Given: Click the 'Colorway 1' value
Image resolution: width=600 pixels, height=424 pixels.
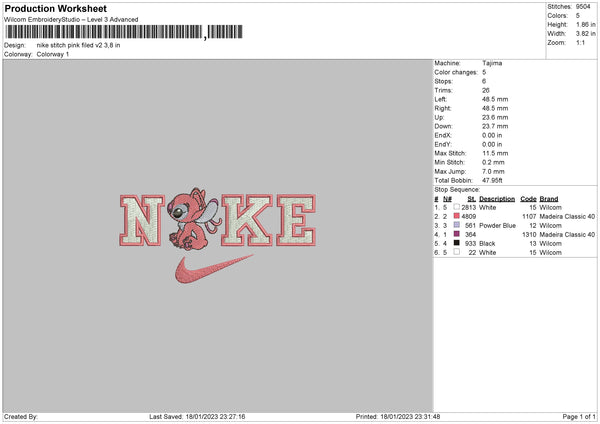Looking at the screenshot, I should (53, 54).
